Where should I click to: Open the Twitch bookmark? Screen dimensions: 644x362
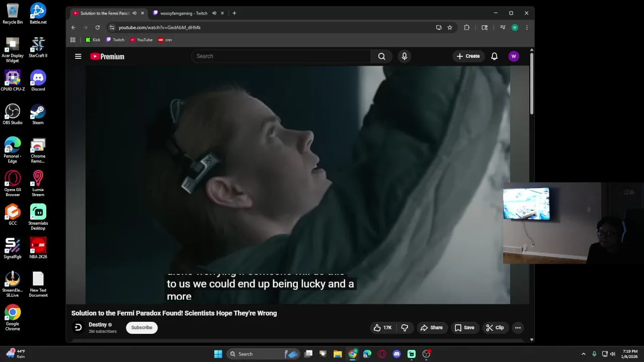coord(115,40)
